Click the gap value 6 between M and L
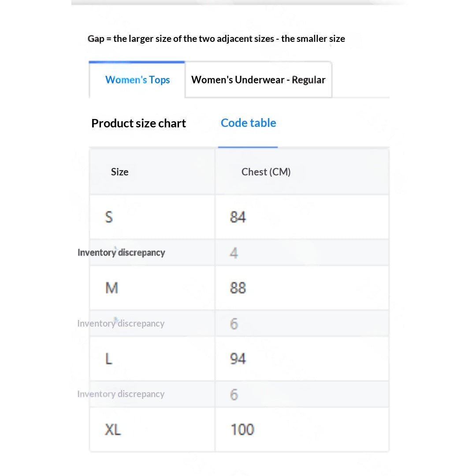This screenshot has width=476, height=476. click(234, 324)
